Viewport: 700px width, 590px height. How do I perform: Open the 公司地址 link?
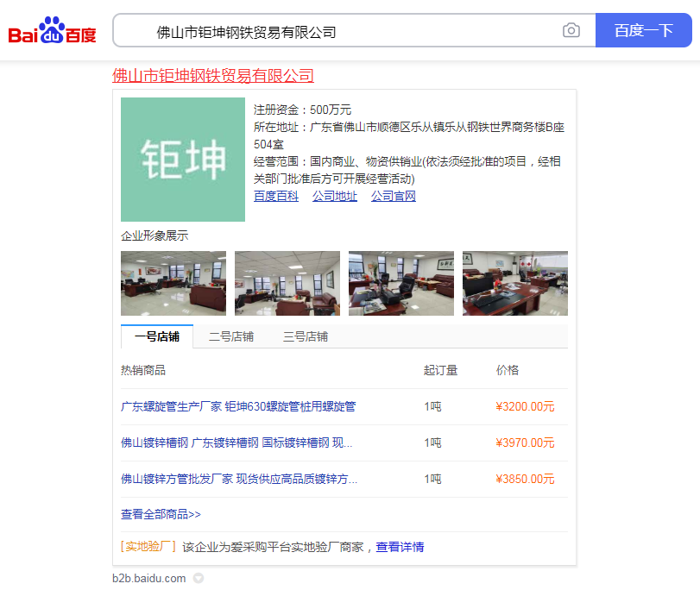coord(334,196)
